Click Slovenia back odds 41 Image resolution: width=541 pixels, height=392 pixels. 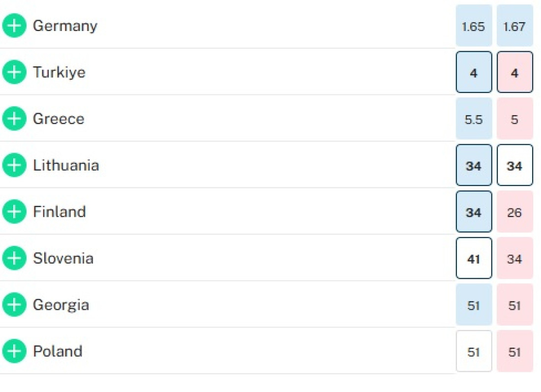coord(474,258)
